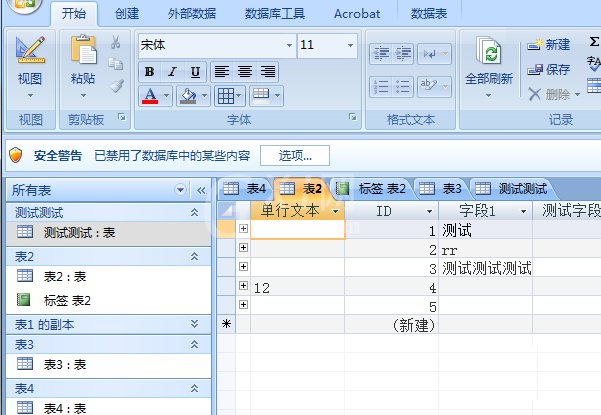
Task: Click the increase indent icon
Action: (x=403, y=54)
